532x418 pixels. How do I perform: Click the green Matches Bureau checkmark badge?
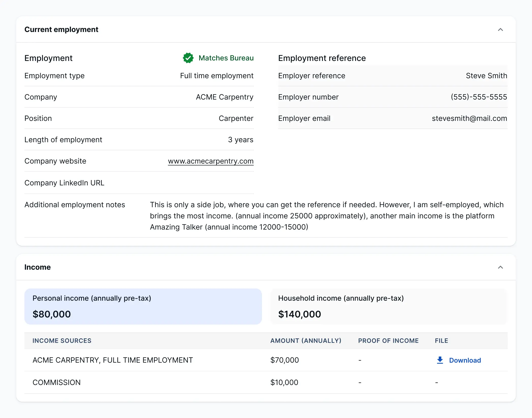click(x=188, y=58)
